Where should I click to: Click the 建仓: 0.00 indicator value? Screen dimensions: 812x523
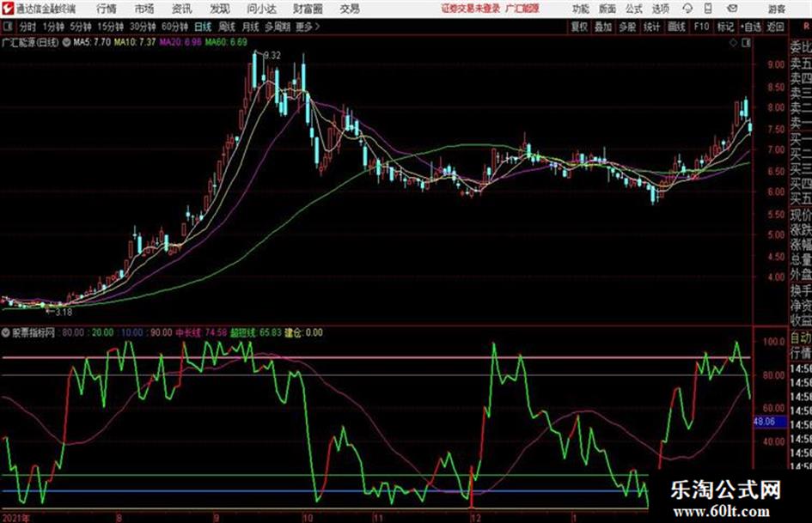click(x=304, y=332)
